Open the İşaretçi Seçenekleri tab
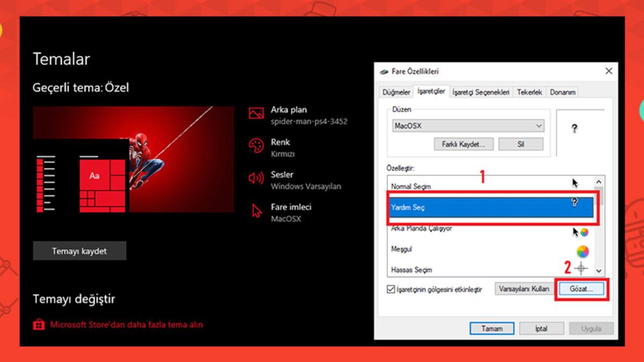Viewport: 644px width, 362px height. 481,92
